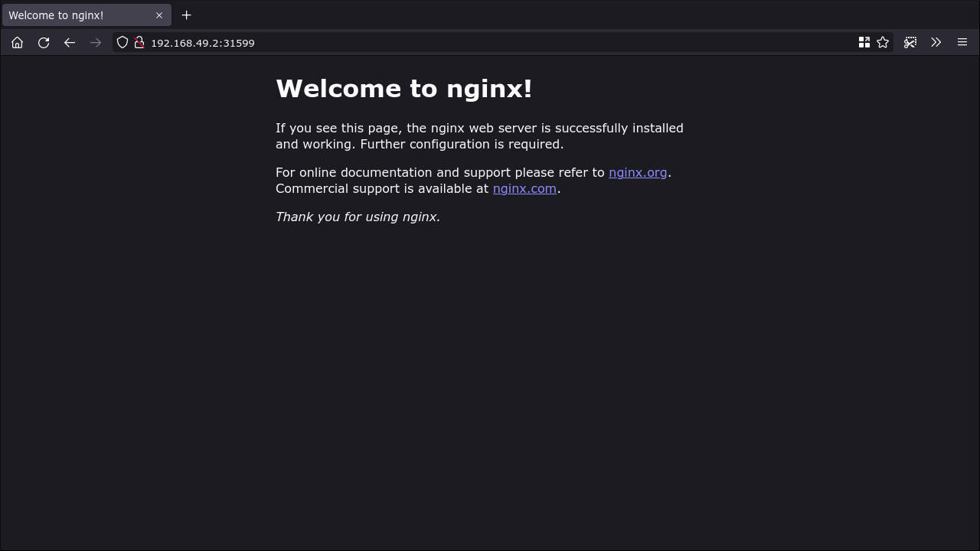Close the 'Welcome to nginx!' tab

[159, 15]
